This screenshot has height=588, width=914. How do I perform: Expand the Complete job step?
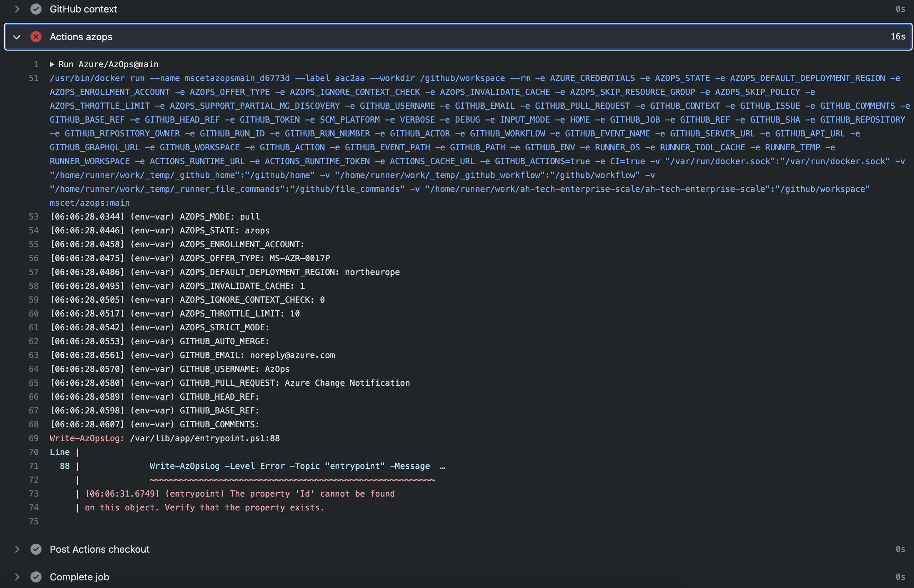pyautogui.click(x=17, y=577)
